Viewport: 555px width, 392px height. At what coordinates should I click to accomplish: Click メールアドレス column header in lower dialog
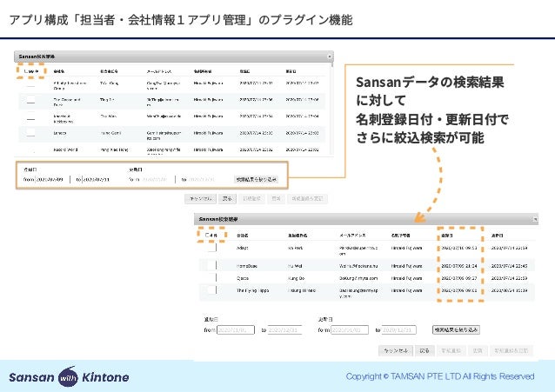[x=352, y=235]
